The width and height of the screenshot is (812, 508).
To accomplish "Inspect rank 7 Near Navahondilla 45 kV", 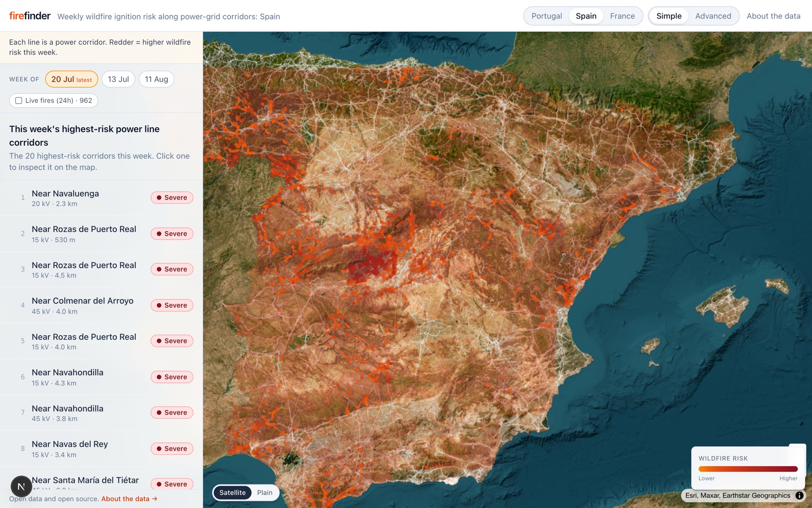I will point(101,413).
